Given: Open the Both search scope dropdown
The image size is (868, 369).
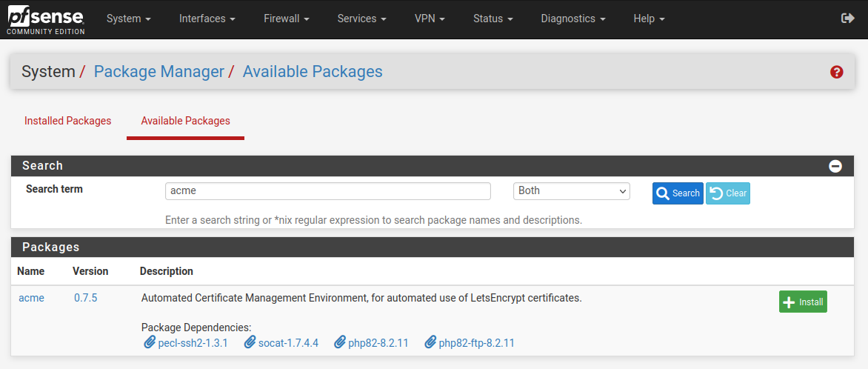Looking at the screenshot, I should 571,191.
